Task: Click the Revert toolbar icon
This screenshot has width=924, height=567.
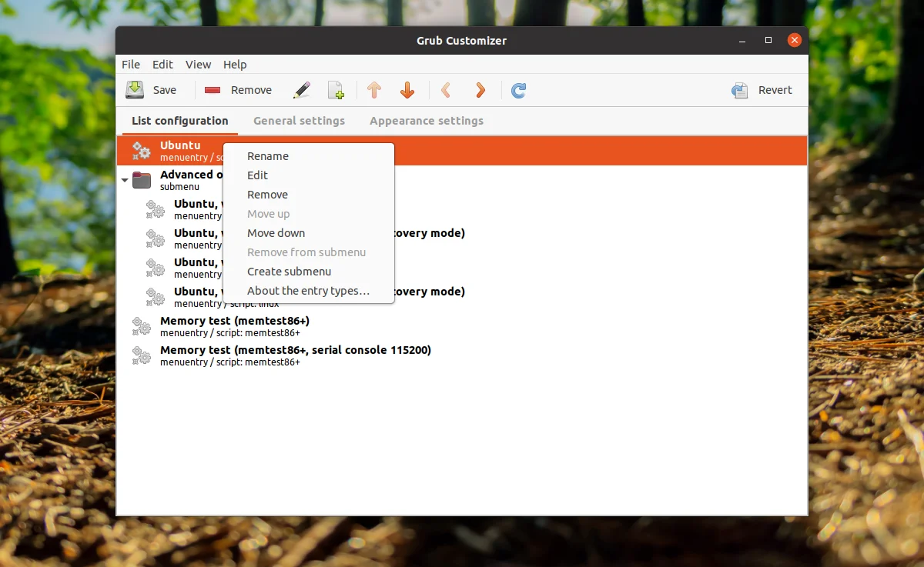Action: click(740, 90)
